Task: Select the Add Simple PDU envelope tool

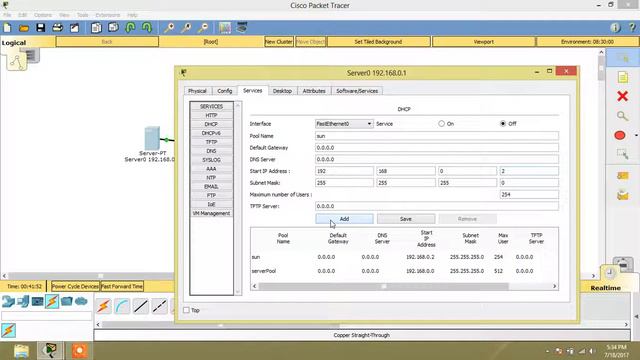Action: (x=623, y=176)
